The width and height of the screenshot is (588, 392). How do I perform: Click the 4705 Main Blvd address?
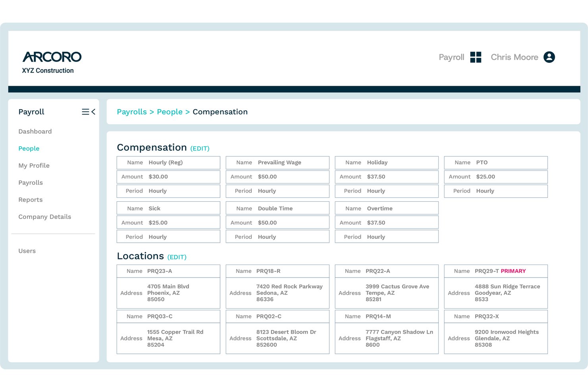coord(168,293)
